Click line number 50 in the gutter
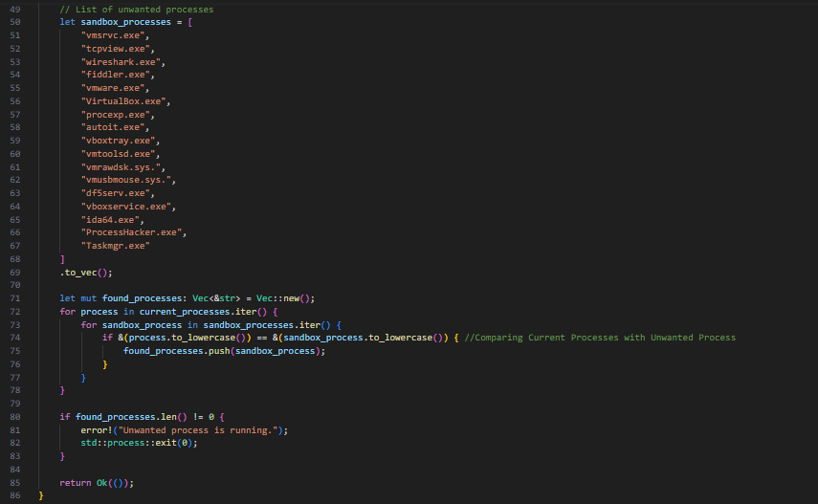The height and width of the screenshot is (504, 818). [14, 22]
